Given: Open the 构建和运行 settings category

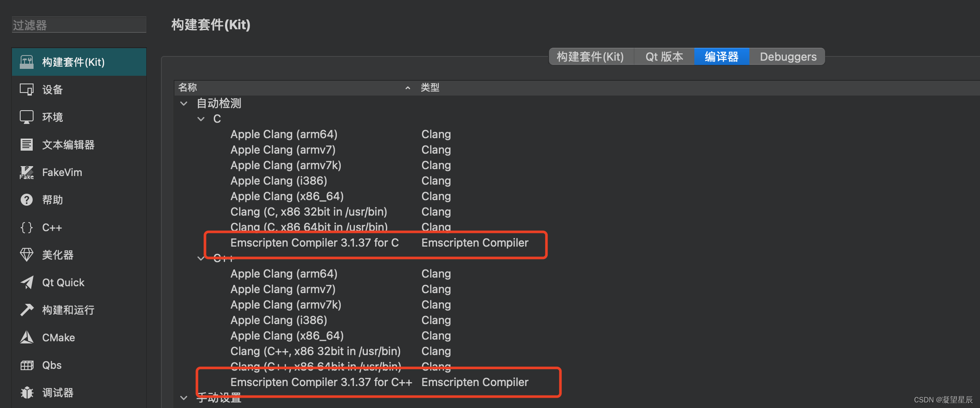Looking at the screenshot, I should 79,310.
